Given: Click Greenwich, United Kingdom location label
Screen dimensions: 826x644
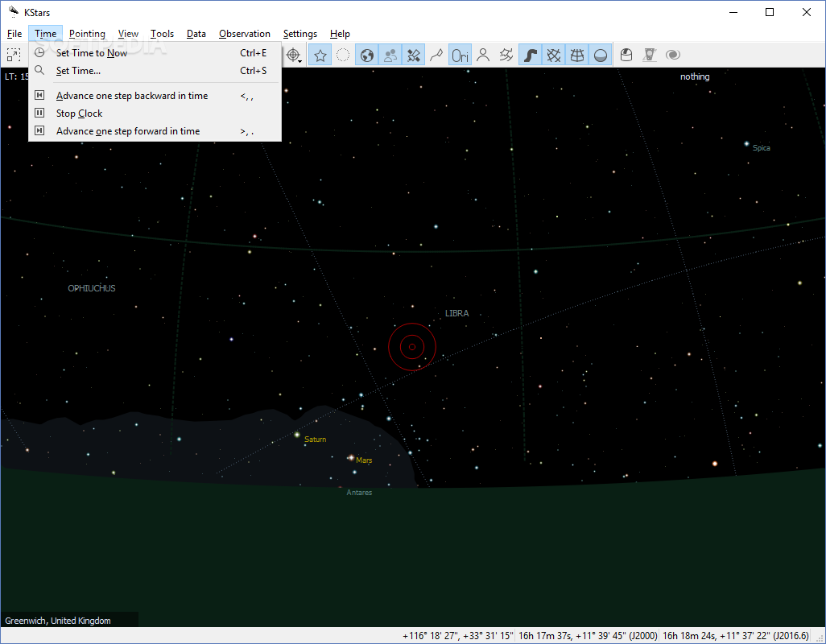Looking at the screenshot, I should 58,621.
